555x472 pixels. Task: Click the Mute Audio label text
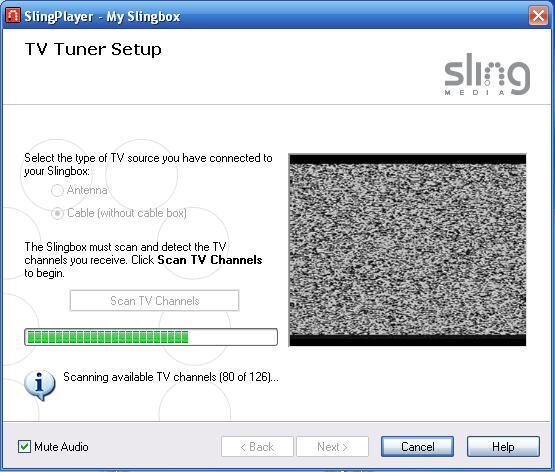(61, 447)
